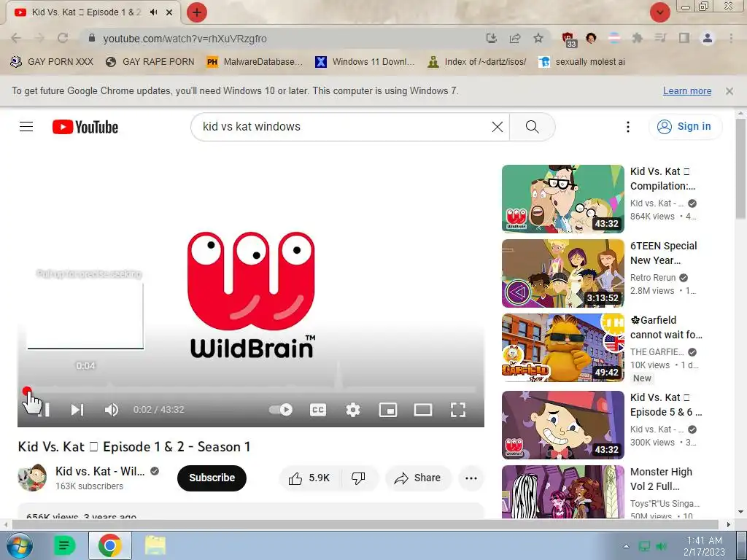Show hidden system tray icons arrow
The height and width of the screenshot is (560, 747).
(x=626, y=546)
